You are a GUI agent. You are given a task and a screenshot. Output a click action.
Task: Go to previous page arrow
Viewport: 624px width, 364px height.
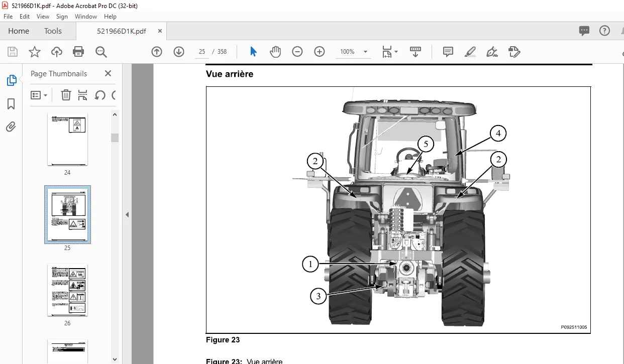point(157,52)
